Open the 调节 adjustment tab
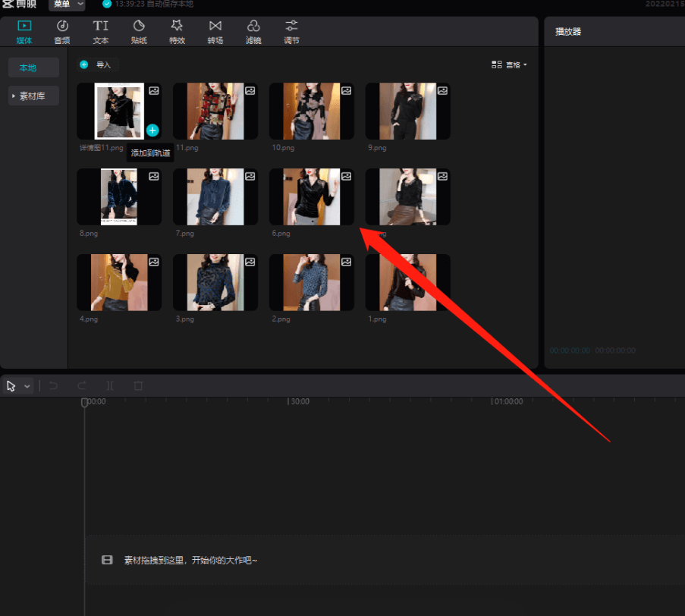The width and height of the screenshot is (685, 616). (291, 33)
